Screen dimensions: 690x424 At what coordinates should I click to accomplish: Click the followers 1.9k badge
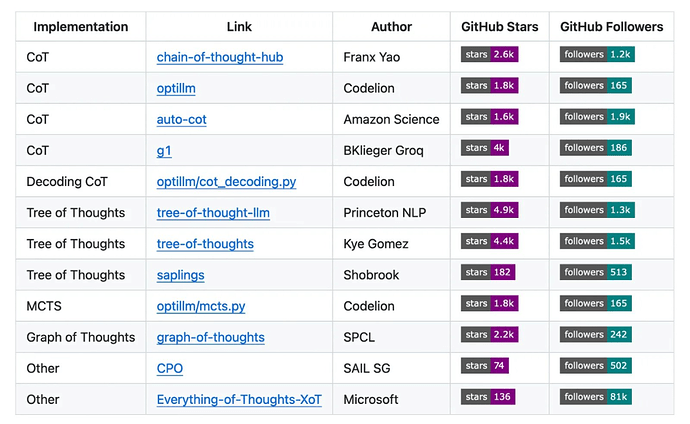[x=597, y=117]
